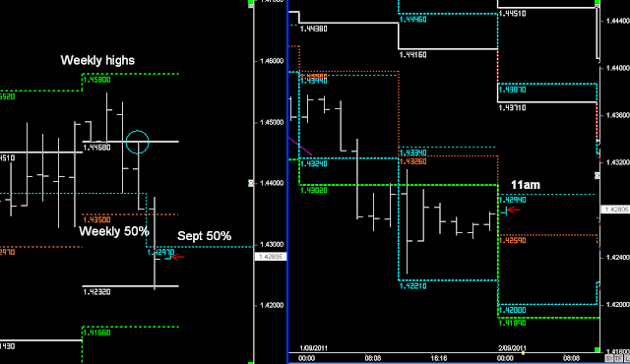This screenshot has width=630, height=364.
Task: Click the cyan 1.43240 level label
Action: (x=313, y=163)
